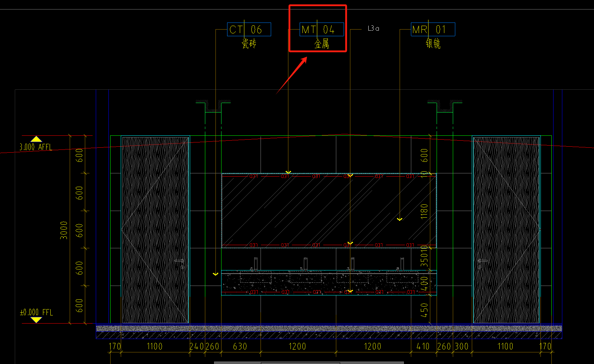This screenshot has height=364, width=594.
Task: Select the 瓷砖 text annotation
Action: [x=249, y=44]
